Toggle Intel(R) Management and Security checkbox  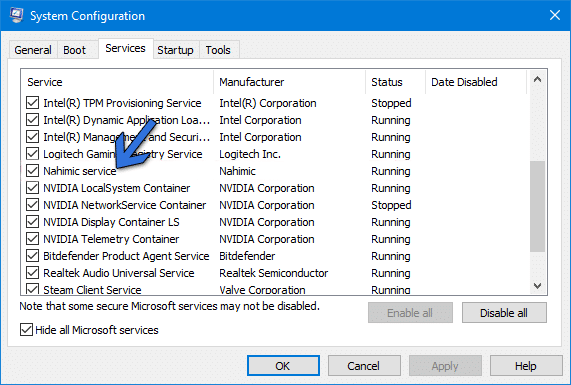[32, 137]
